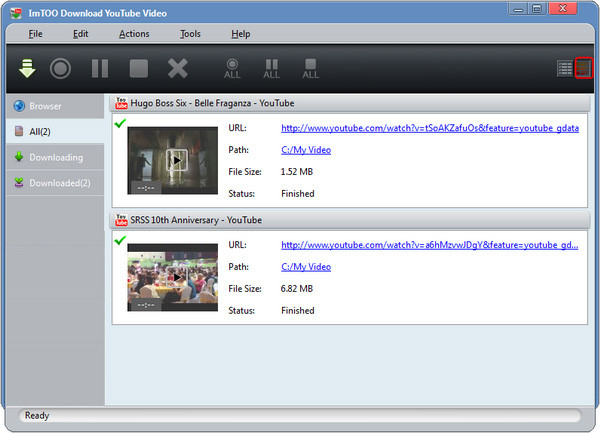
Task: Switch to thumbnail detail view icon
Action: [x=584, y=68]
